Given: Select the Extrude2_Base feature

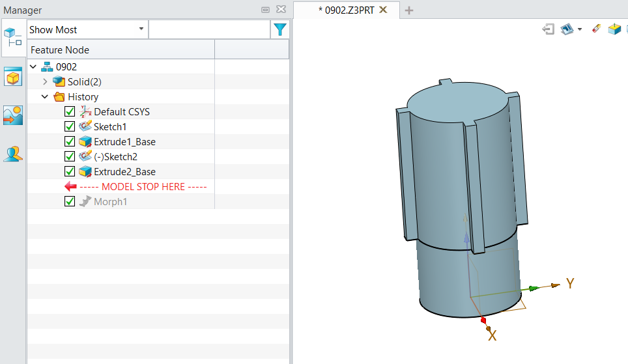Looking at the screenshot, I should coord(124,172).
